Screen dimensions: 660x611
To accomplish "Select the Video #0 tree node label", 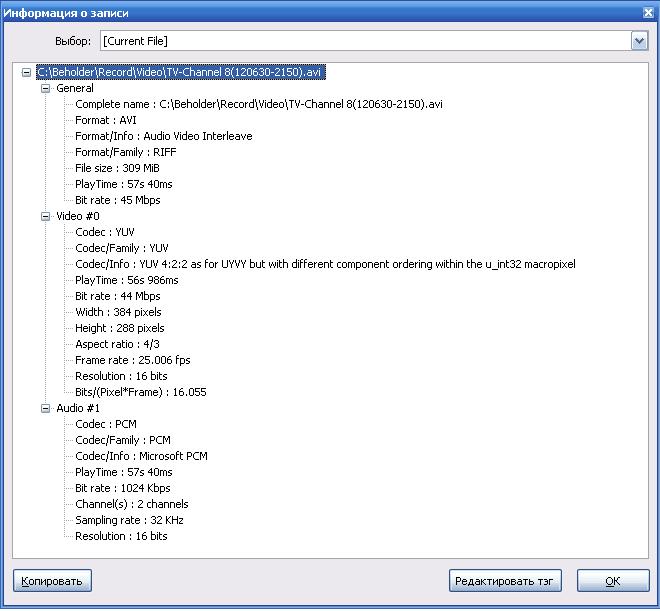I will coord(78,216).
